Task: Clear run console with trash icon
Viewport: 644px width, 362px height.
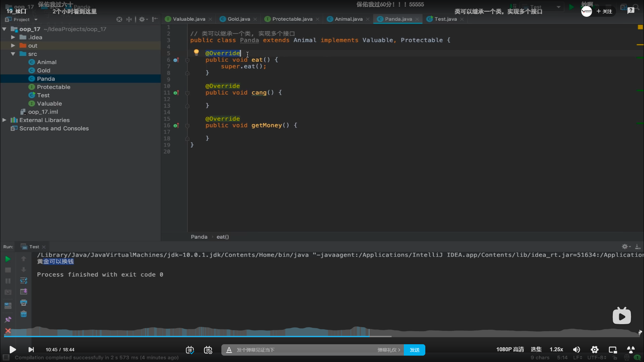Action: pos(23,314)
